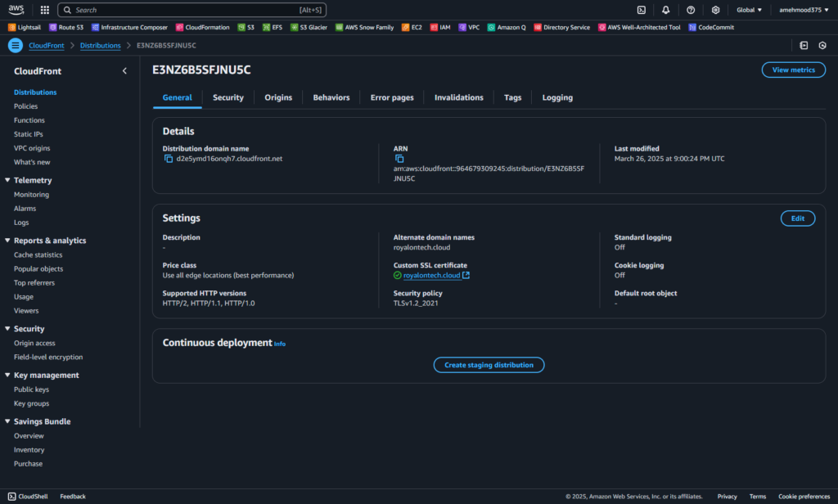Open the help question mark menu

691,10
